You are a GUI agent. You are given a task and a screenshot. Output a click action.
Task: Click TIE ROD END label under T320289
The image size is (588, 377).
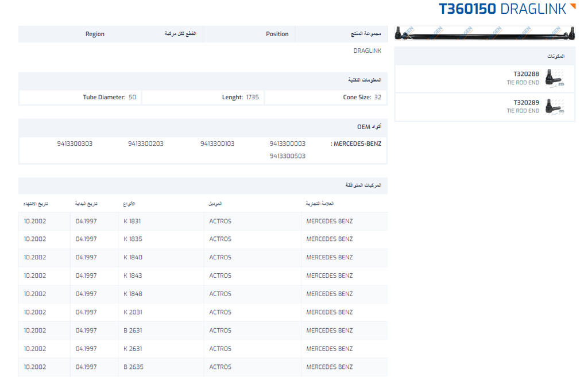[523, 111]
